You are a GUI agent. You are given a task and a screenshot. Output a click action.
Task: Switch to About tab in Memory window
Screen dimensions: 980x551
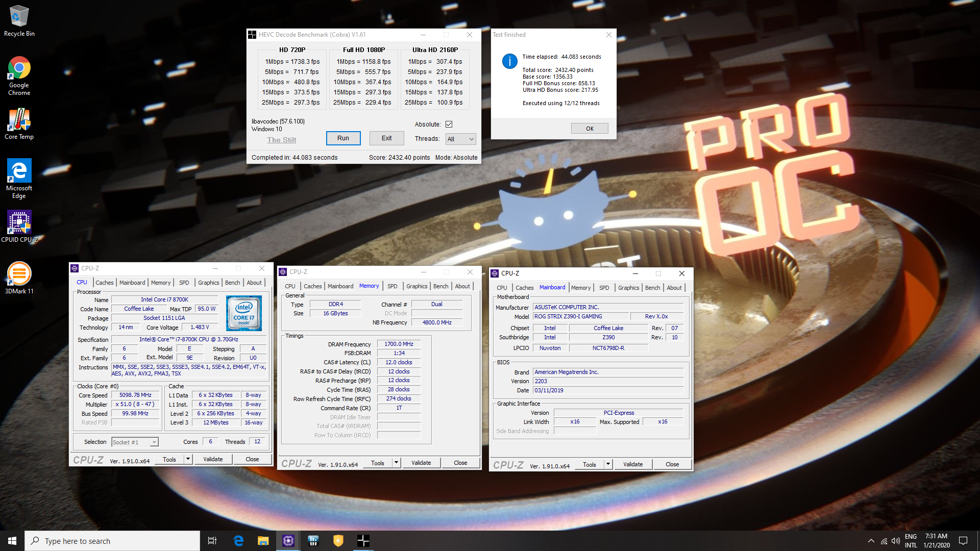click(x=462, y=286)
